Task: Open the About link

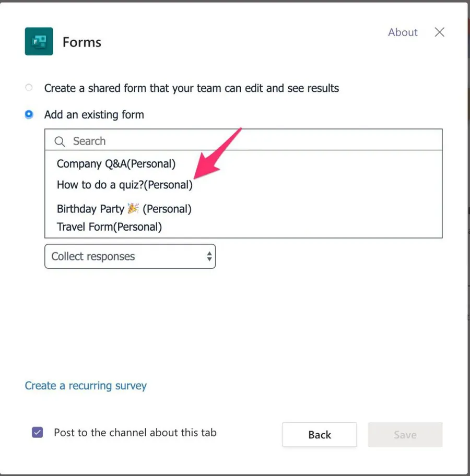Action: [x=402, y=32]
